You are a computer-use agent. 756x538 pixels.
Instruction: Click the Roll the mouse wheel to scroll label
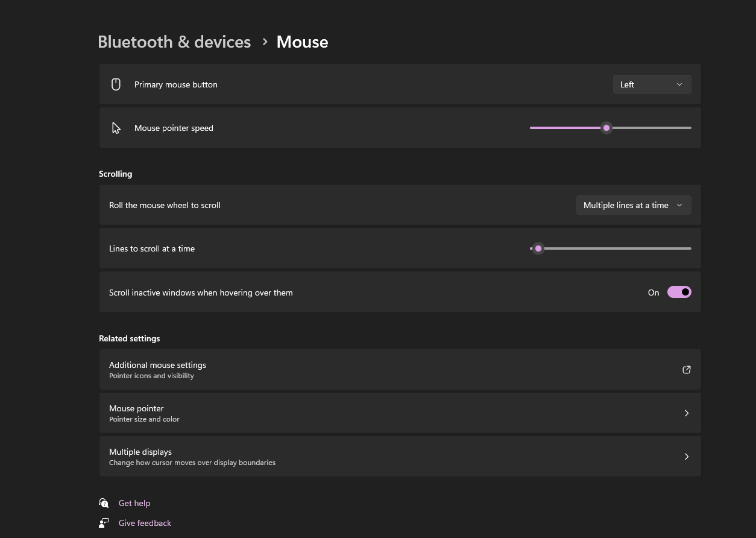(x=165, y=205)
